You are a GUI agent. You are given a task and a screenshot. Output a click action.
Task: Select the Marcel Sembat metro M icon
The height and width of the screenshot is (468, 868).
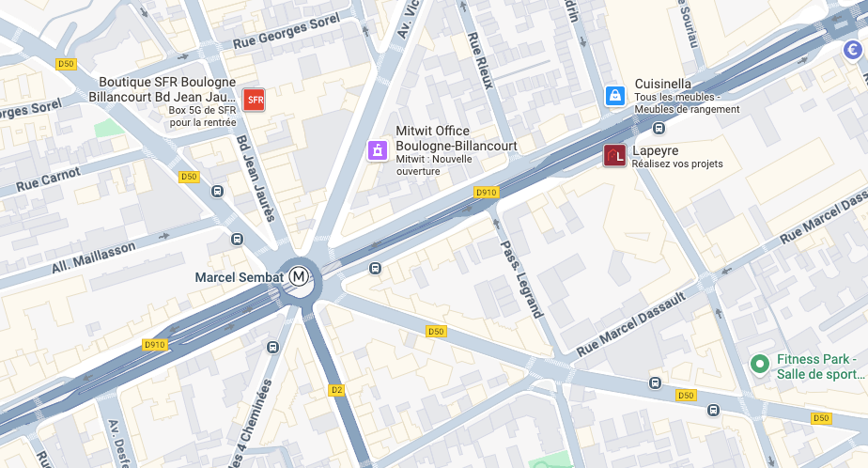click(x=299, y=275)
